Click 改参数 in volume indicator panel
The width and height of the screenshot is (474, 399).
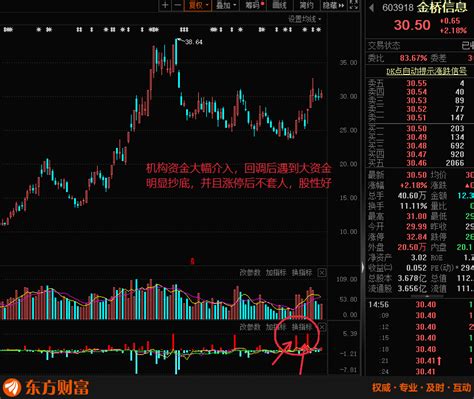coord(250,273)
